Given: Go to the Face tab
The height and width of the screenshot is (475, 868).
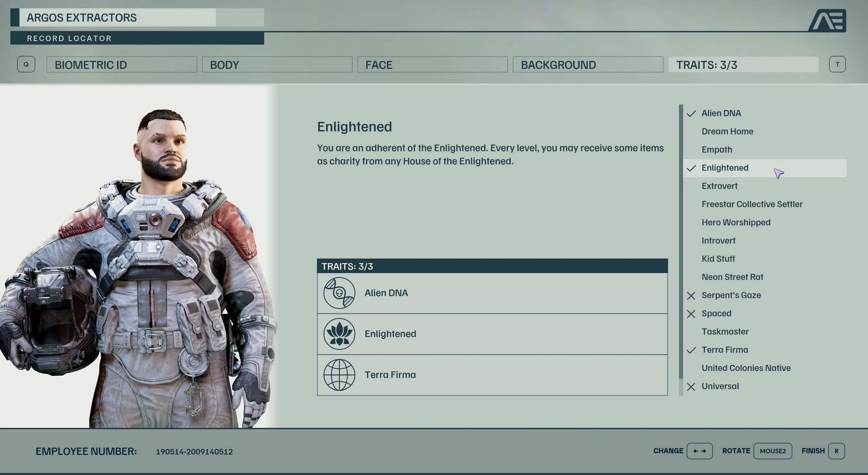Looking at the screenshot, I should point(432,65).
